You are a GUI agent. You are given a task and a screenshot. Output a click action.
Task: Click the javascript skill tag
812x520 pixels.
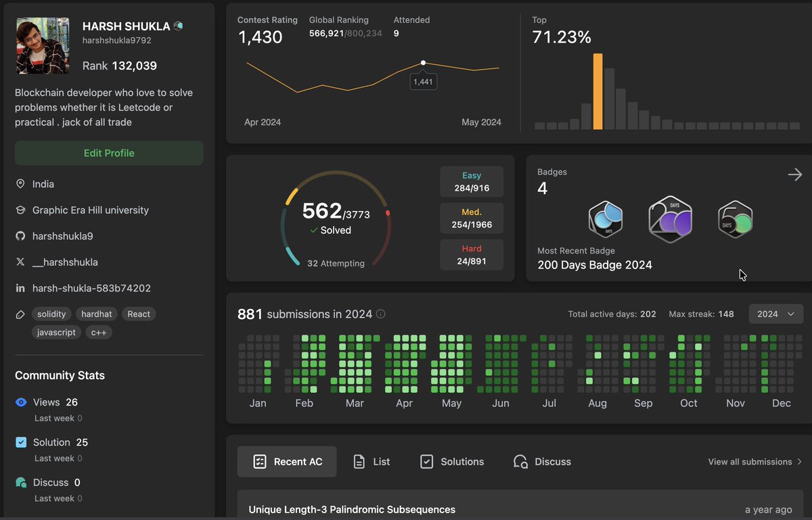pyautogui.click(x=56, y=332)
